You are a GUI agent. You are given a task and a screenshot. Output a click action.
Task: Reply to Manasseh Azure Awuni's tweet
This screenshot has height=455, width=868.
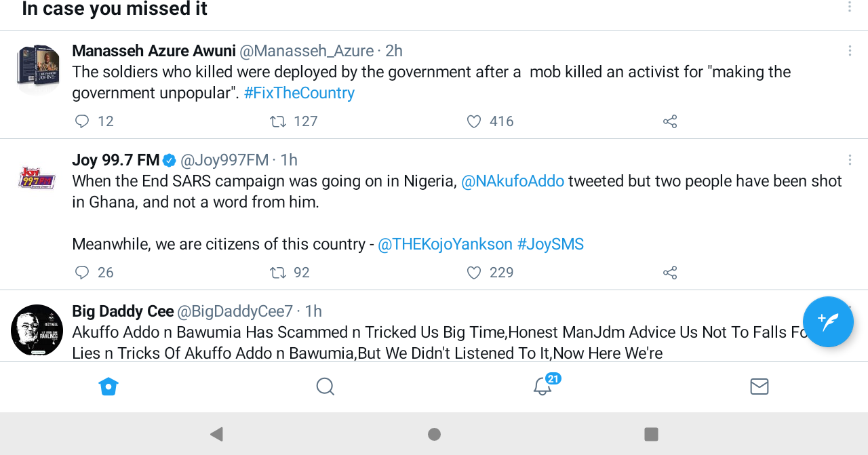pyautogui.click(x=82, y=122)
